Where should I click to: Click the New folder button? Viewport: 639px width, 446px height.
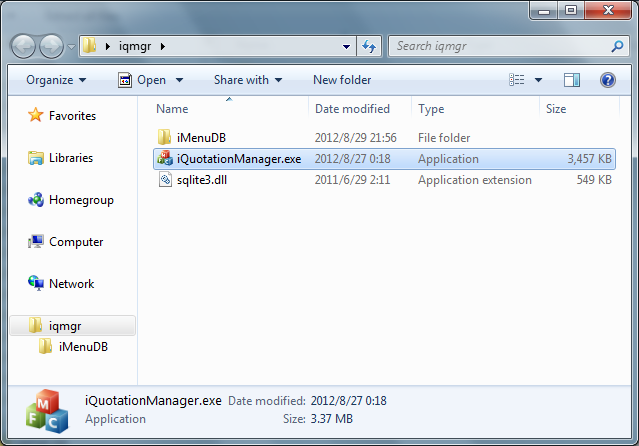tap(342, 80)
